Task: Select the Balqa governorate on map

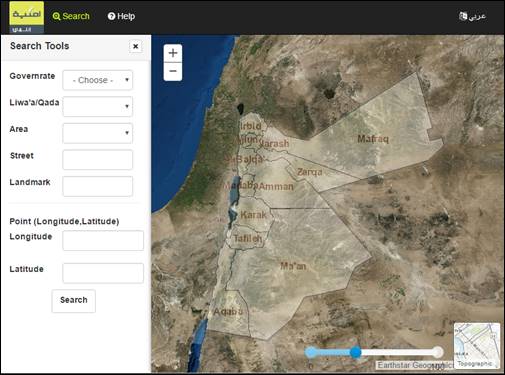Action: click(250, 159)
